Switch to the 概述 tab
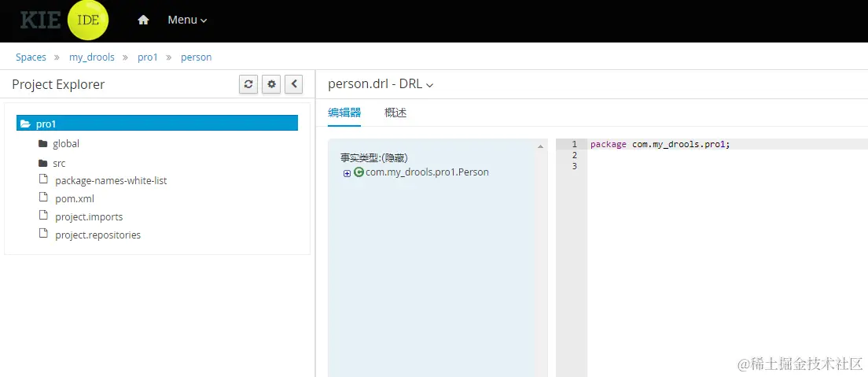The width and height of the screenshot is (868, 377). [x=395, y=113]
